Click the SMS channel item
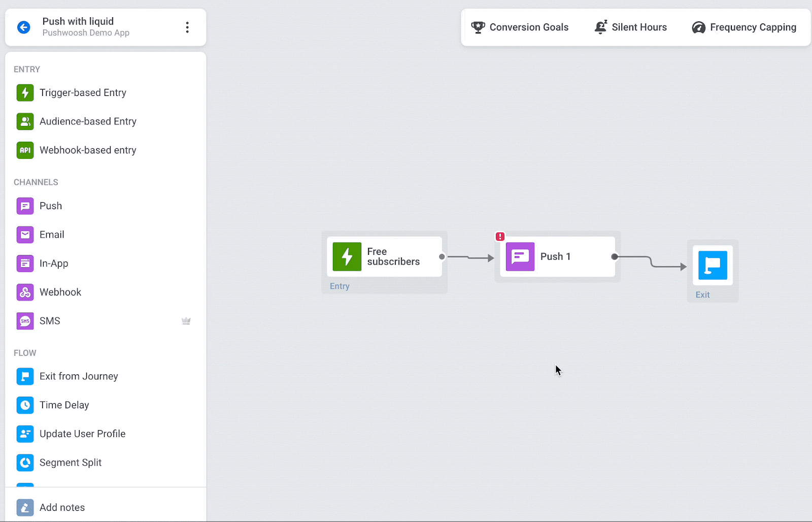The height and width of the screenshot is (522, 812). point(50,321)
